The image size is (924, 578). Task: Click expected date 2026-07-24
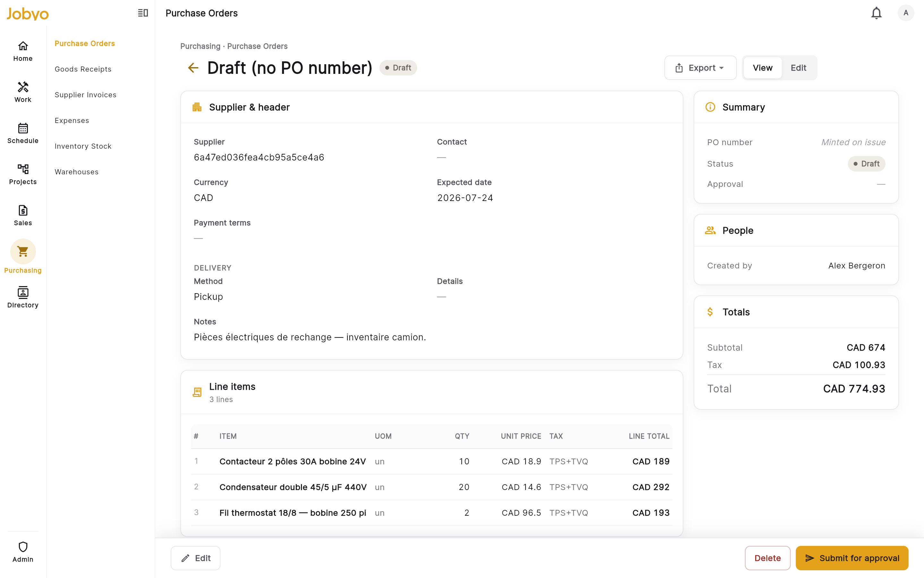coord(465,197)
